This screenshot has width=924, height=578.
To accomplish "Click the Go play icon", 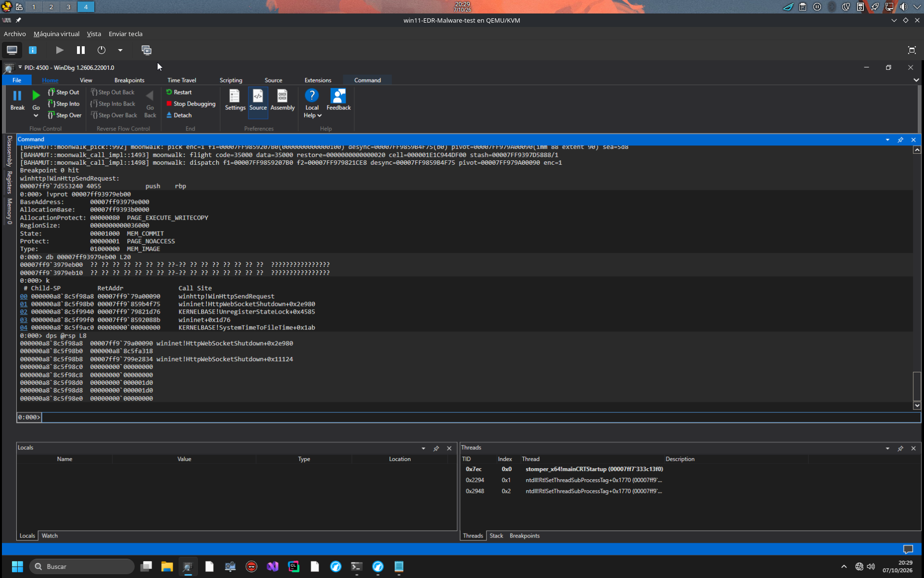I will click(x=36, y=95).
